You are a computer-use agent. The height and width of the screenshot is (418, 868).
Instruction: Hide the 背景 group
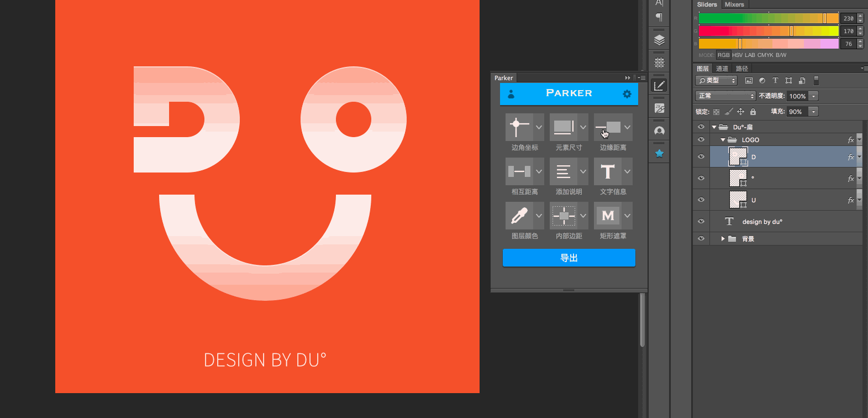pos(701,239)
